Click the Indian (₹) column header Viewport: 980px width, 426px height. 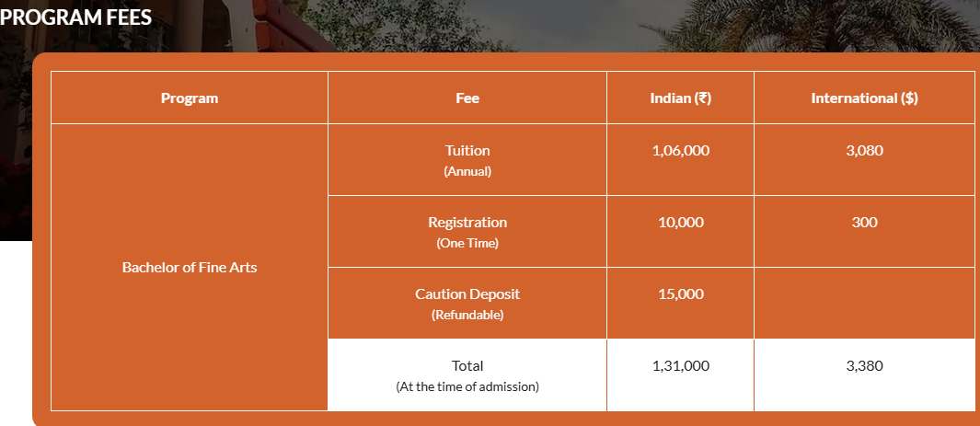[x=681, y=98]
